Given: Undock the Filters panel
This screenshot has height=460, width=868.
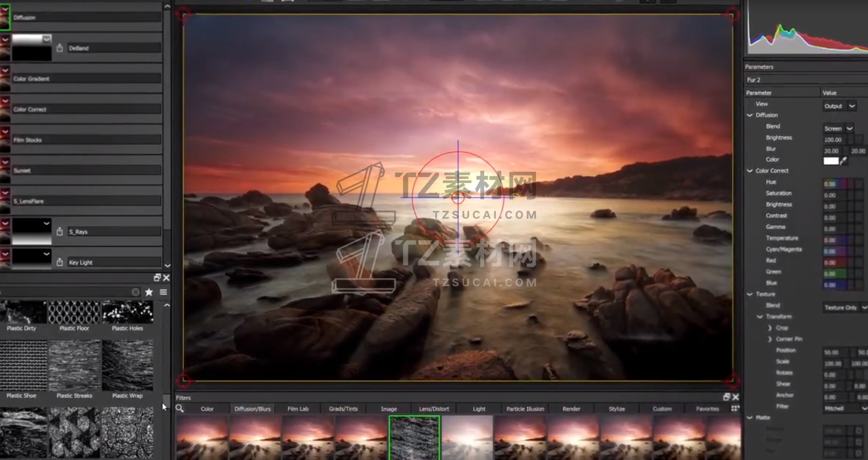Looking at the screenshot, I should [x=727, y=397].
